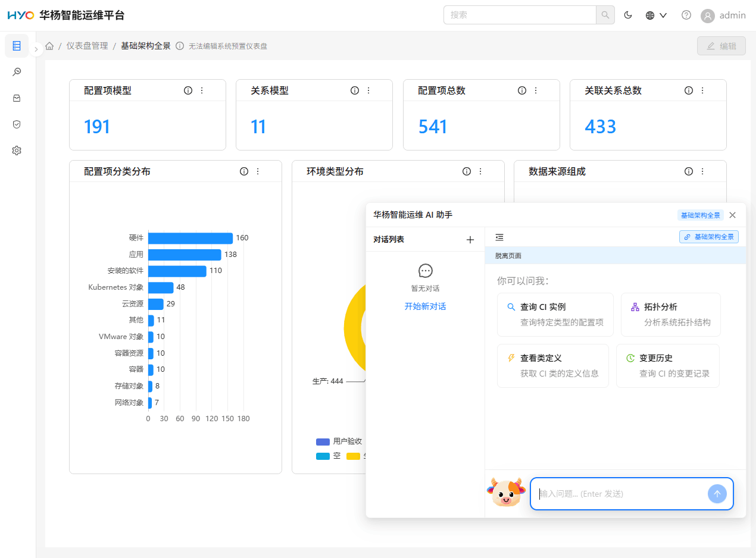The height and width of the screenshot is (558, 756).
Task: Open 仪表盘管理 breadcrumb link
Action: coord(87,46)
